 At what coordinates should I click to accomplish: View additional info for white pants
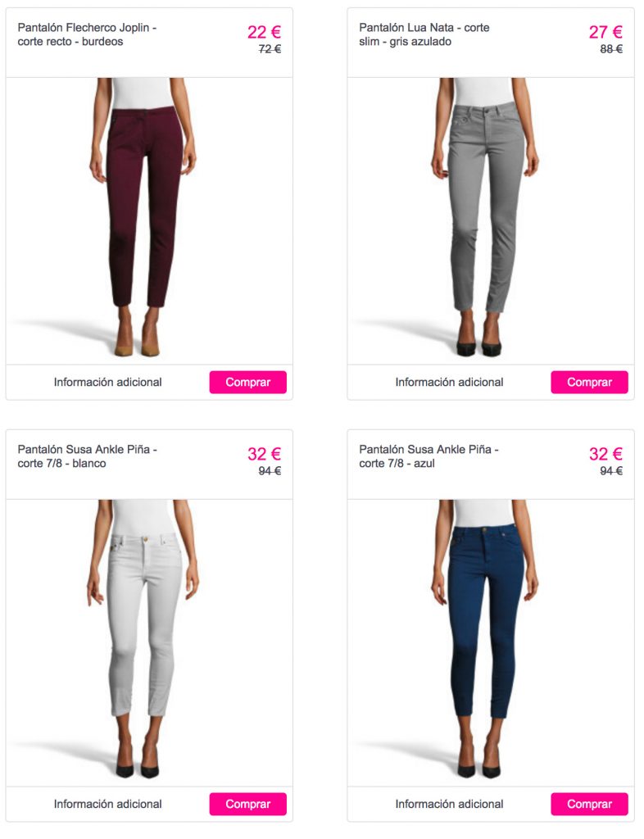[x=107, y=804]
